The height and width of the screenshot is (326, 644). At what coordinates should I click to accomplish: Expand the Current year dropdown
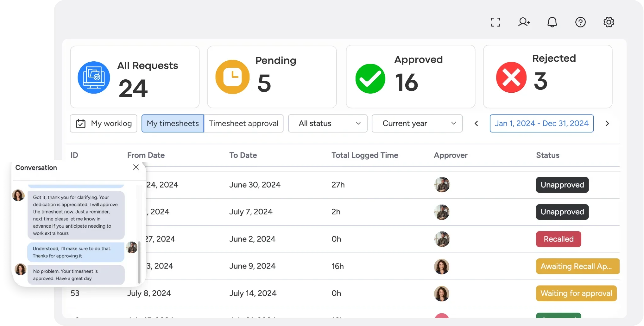click(417, 123)
